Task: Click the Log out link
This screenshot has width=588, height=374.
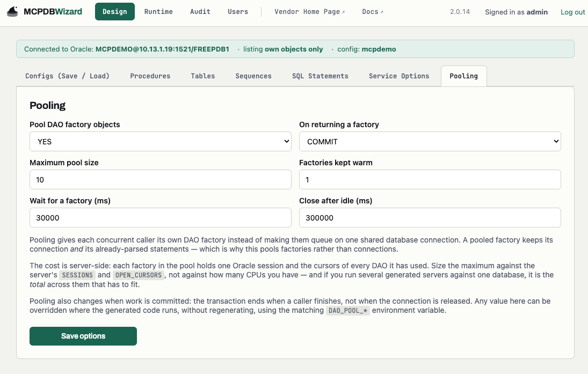Action: pos(572,12)
